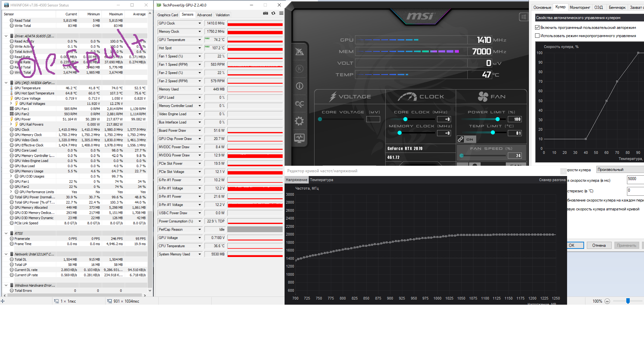This screenshot has height=352, width=644.
Task: Open hardware monitor icon in Afterburner sidebar
Action: click(x=300, y=138)
